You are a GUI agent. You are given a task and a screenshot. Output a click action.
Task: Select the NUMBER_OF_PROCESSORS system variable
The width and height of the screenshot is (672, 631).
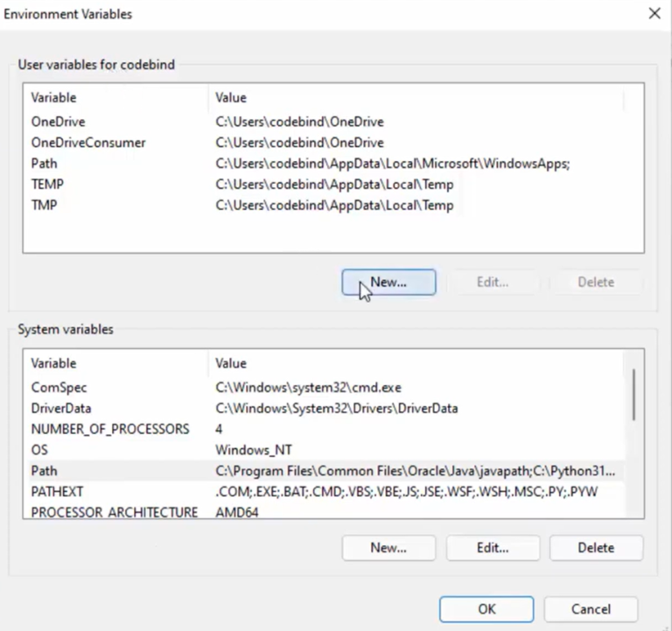click(x=110, y=429)
